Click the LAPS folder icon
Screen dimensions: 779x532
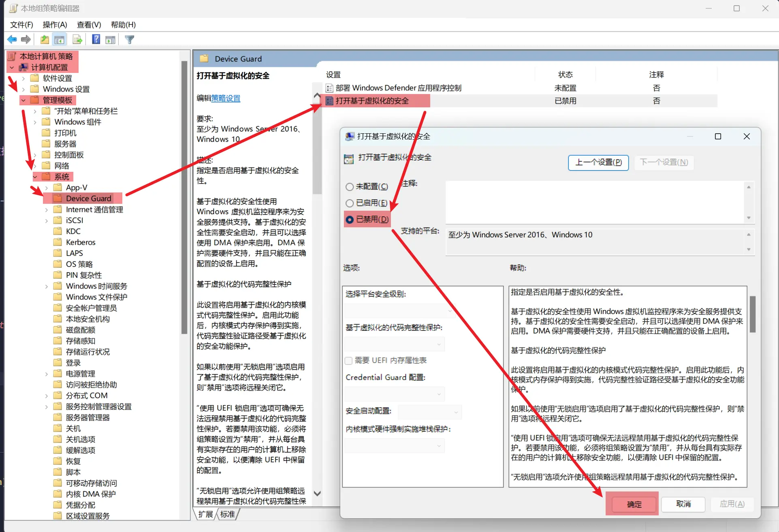click(58, 253)
